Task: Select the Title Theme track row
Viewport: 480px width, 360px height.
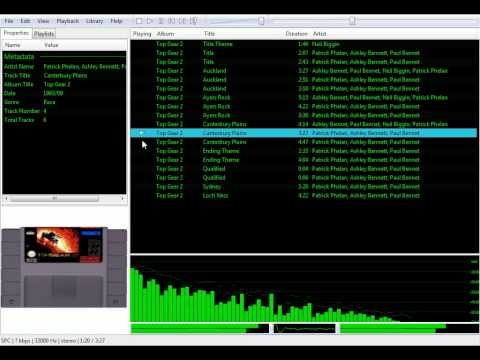Action: point(303,44)
